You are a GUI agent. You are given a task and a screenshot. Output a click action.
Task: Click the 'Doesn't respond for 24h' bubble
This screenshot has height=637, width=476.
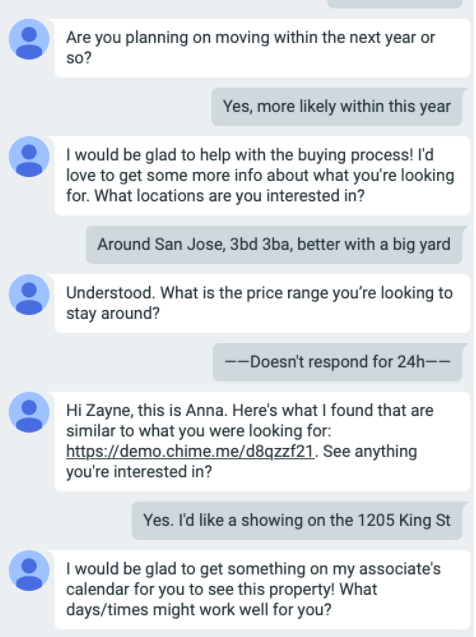[338, 362]
